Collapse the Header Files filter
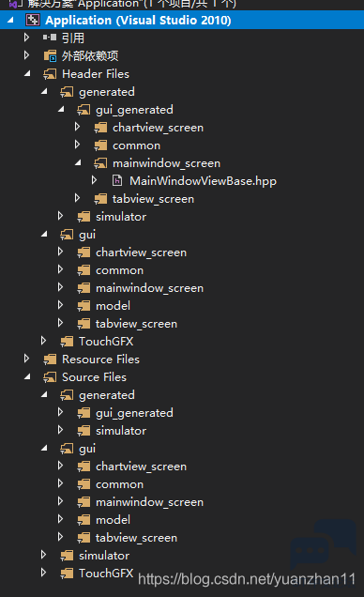Image resolution: width=364 pixels, height=597 pixels. click(x=27, y=73)
